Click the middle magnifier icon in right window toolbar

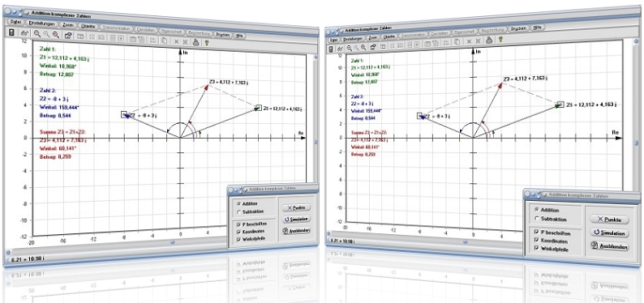point(357,47)
